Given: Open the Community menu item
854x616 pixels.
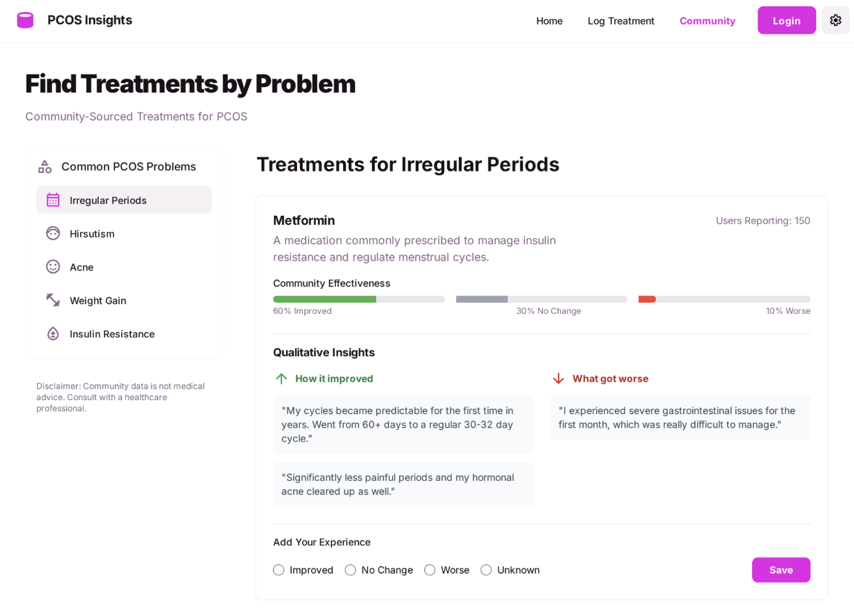Looking at the screenshot, I should [707, 21].
